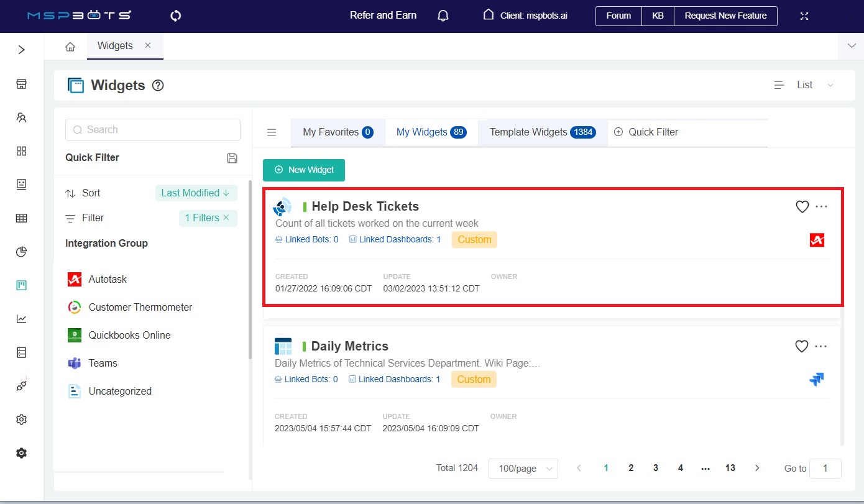Click the widget Search input field

(x=153, y=130)
